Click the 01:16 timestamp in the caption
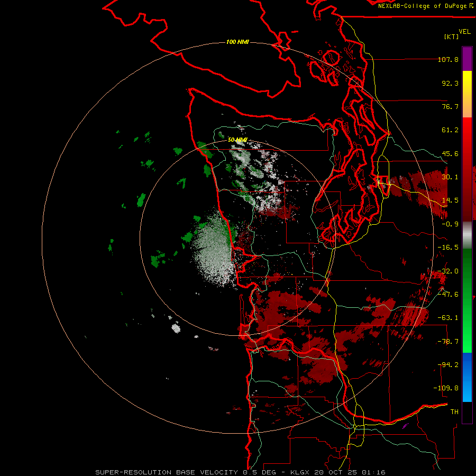The height and width of the screenshot is (476, 476). point(375,472)
